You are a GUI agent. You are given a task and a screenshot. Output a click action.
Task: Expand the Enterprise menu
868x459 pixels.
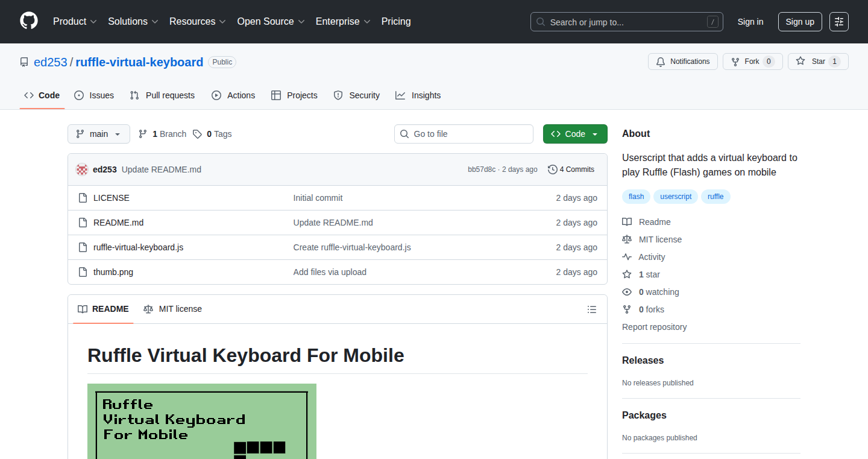point(343,22)
